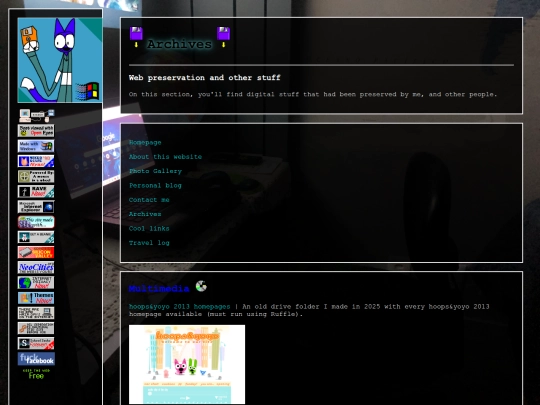
Task: Open the Travel log link
Action: [149, 243]
